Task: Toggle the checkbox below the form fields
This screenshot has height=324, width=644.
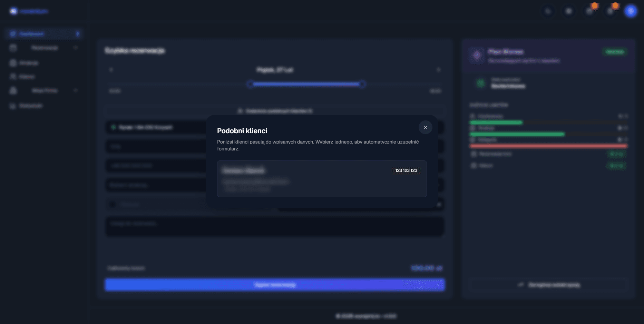Action: (113, 205)
